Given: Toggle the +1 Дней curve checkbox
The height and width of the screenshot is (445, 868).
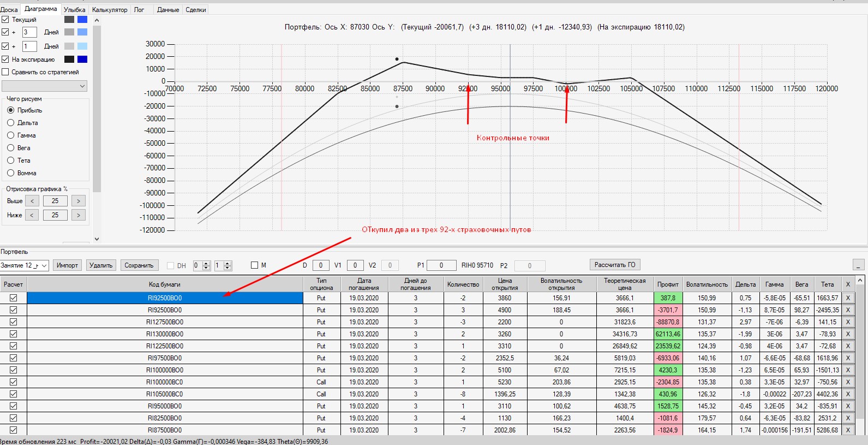Looking at the screenshot, I should pyautogui.click(x=5, y=46).
